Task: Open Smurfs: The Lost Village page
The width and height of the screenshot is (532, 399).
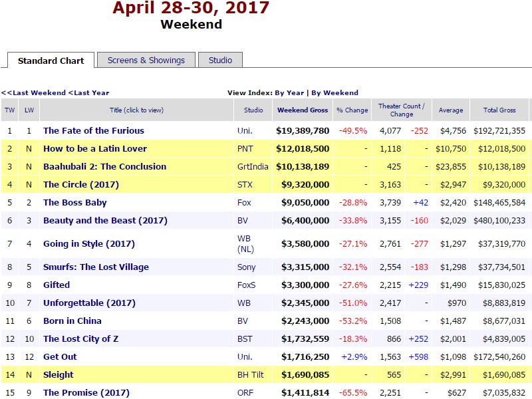Action: (x=96, y=267)
